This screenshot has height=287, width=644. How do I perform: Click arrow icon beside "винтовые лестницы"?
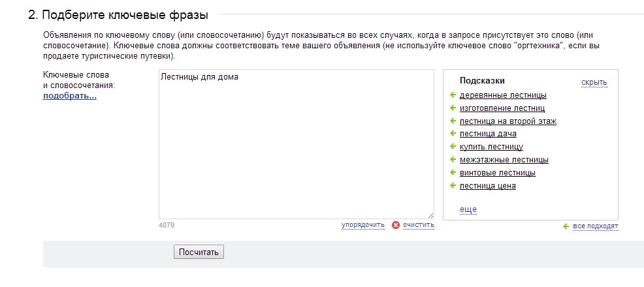pyautogui.click(x=453, y=173)
